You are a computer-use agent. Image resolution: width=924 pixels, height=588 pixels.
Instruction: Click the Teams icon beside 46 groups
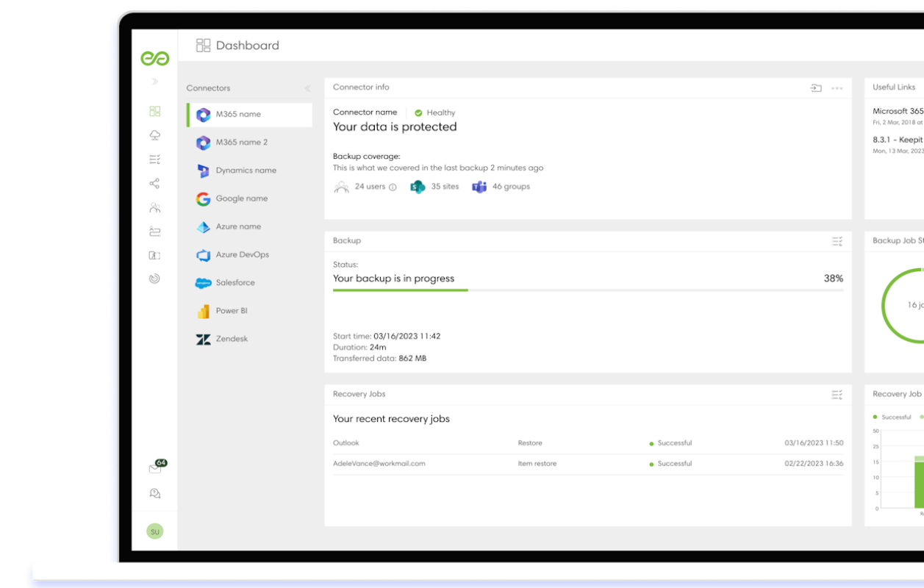[479, 187]
